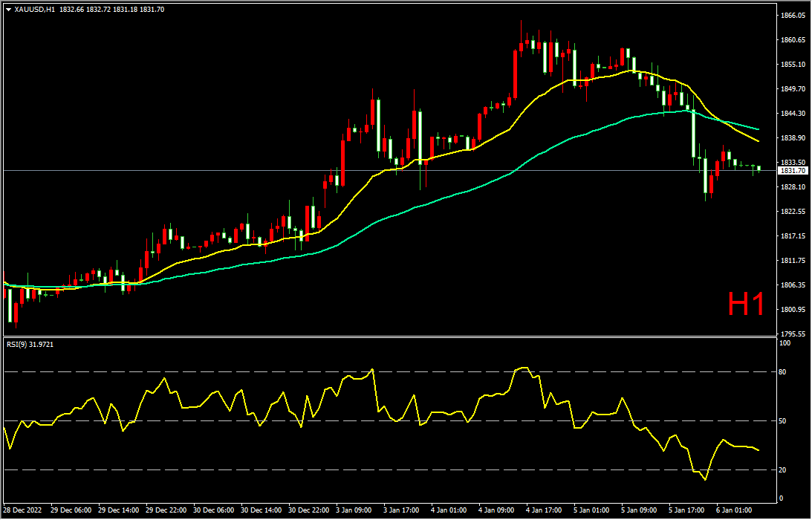
Task: Click the RSI scale value 80
Action: [x=784, y=372]
